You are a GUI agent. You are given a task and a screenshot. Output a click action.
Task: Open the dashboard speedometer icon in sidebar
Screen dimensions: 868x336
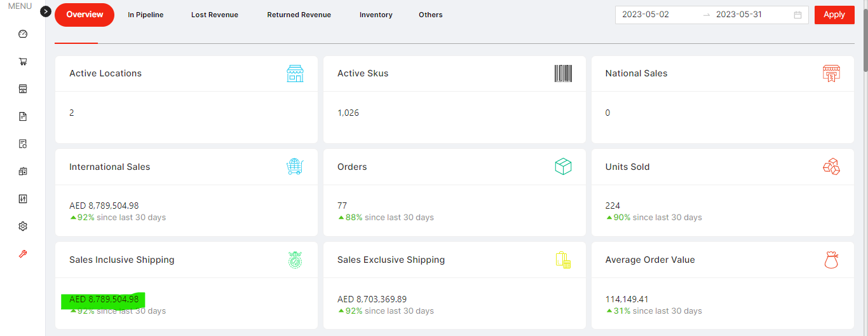pos(23,34)
